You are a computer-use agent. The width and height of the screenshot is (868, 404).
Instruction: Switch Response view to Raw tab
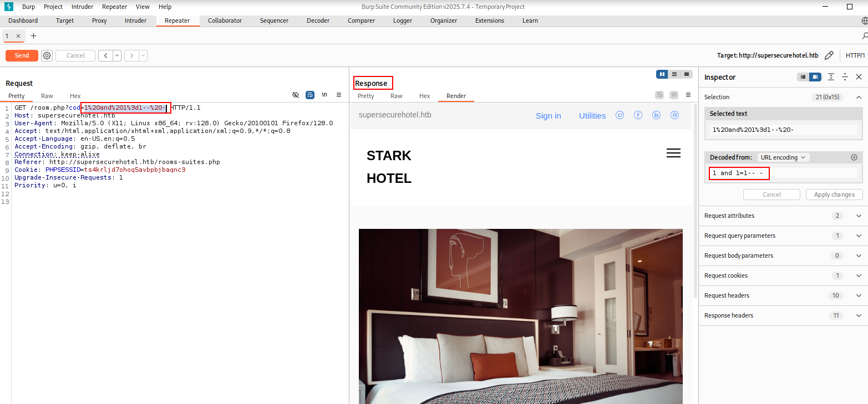(397, 96)
